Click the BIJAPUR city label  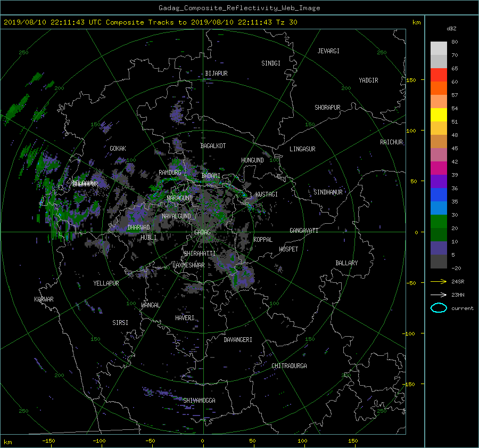(216, 74)
